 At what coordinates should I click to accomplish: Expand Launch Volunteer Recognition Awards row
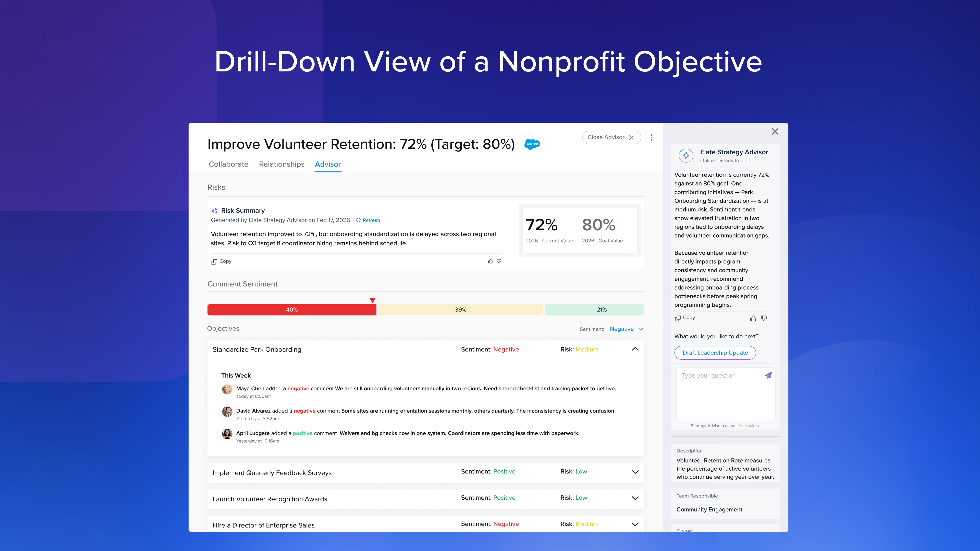point(635,498)
